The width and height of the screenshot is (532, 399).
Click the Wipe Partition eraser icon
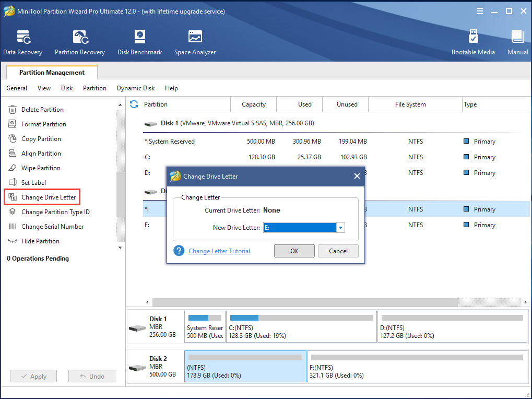coord(13,168)
